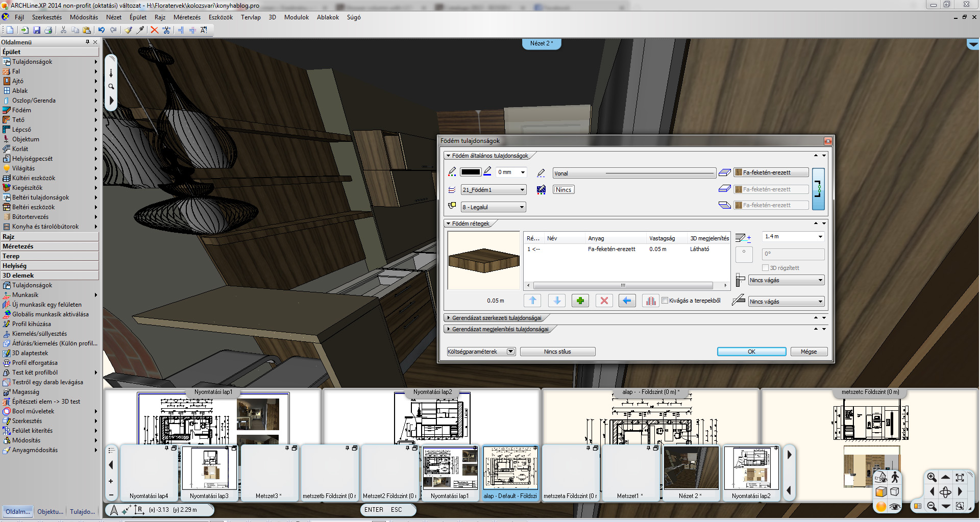Click the eyedropper tool in top toolbar

[x=140, y=30]
